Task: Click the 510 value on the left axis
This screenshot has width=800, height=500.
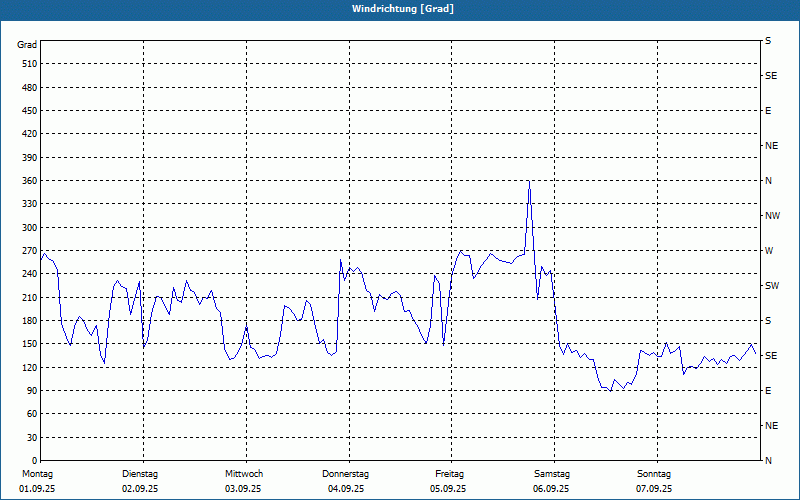Action: 30,64
